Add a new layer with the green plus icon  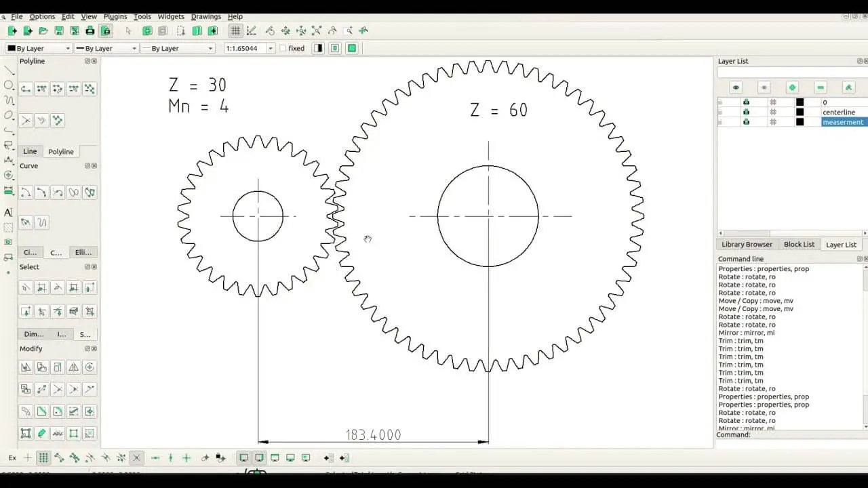pos(791,87)
